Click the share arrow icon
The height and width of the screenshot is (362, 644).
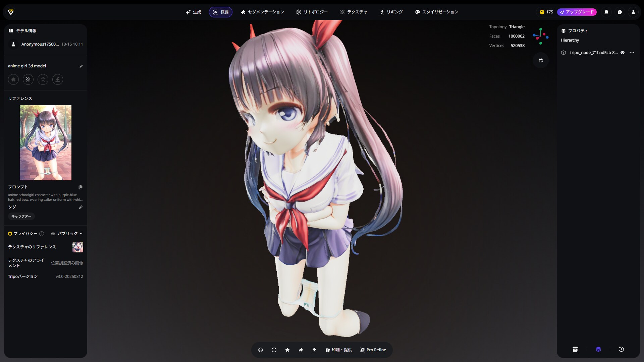pyautogui.click(x=301, y=350)
